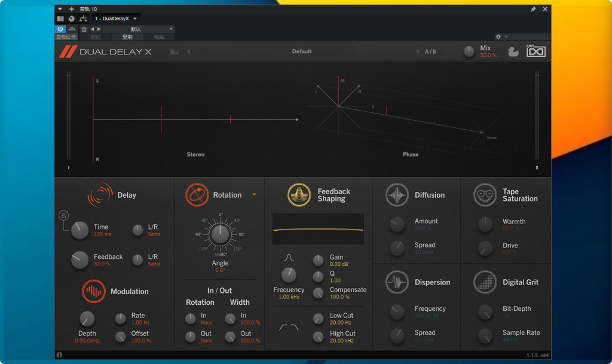Click the 对比 compare button
Screen dimensions: 612x364
(x=95, y=37)
